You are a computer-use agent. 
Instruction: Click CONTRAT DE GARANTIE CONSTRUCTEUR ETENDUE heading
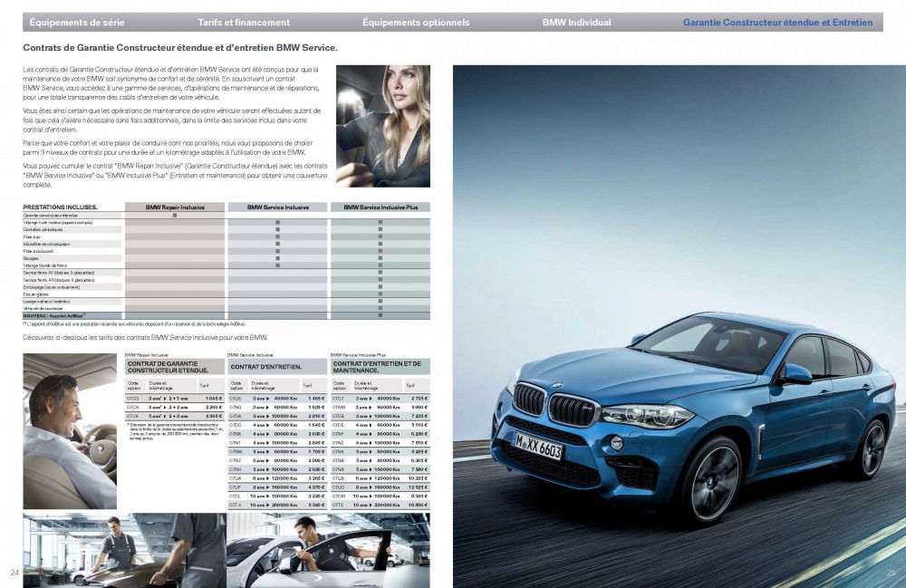pyautogui.click(x=175, y=367)
